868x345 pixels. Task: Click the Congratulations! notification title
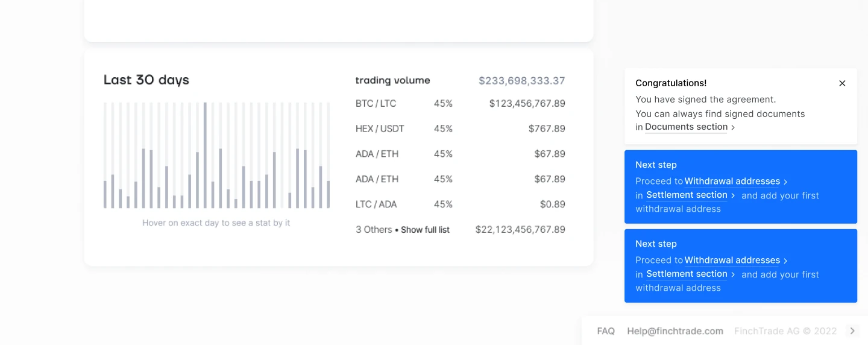pos(671,83)
